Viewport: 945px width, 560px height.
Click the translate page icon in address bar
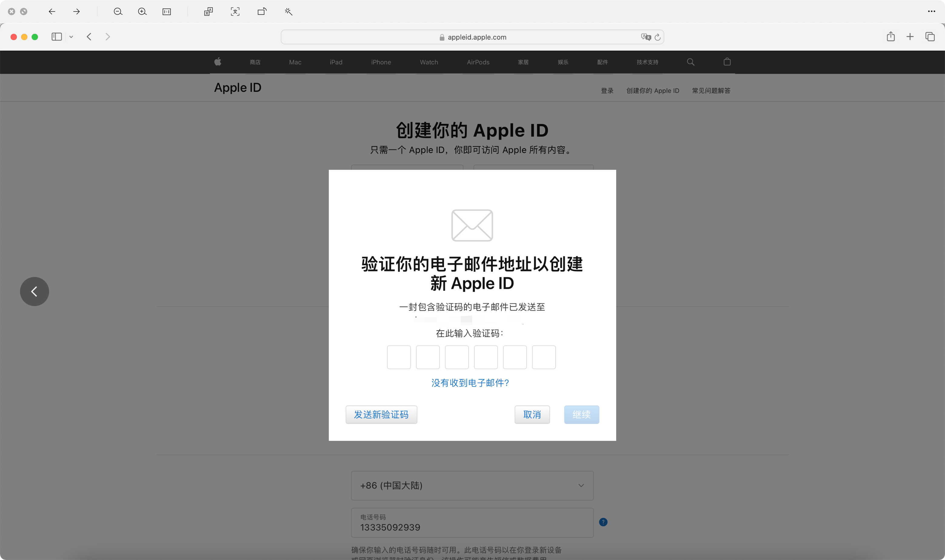[x=645, y=37]
